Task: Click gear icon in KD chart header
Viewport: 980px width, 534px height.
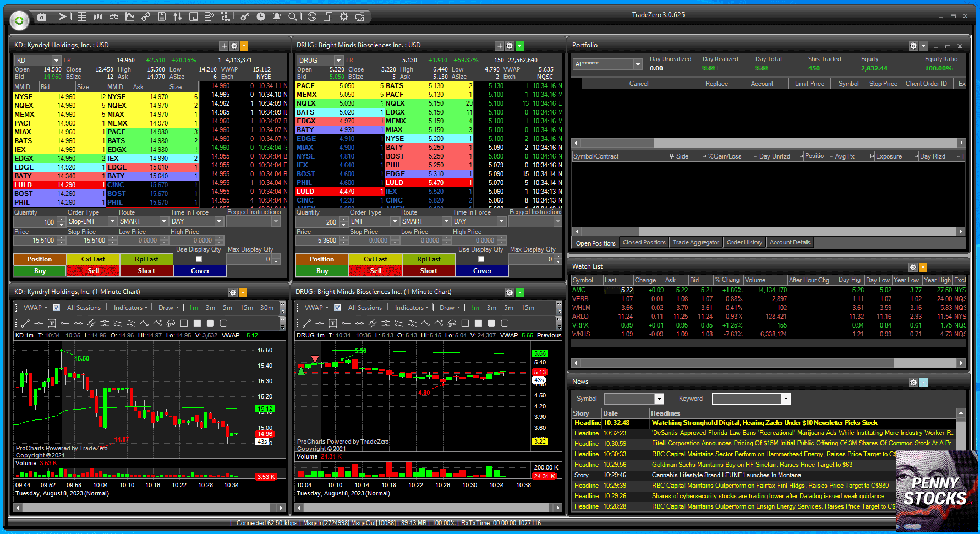Action: (233, 293)
